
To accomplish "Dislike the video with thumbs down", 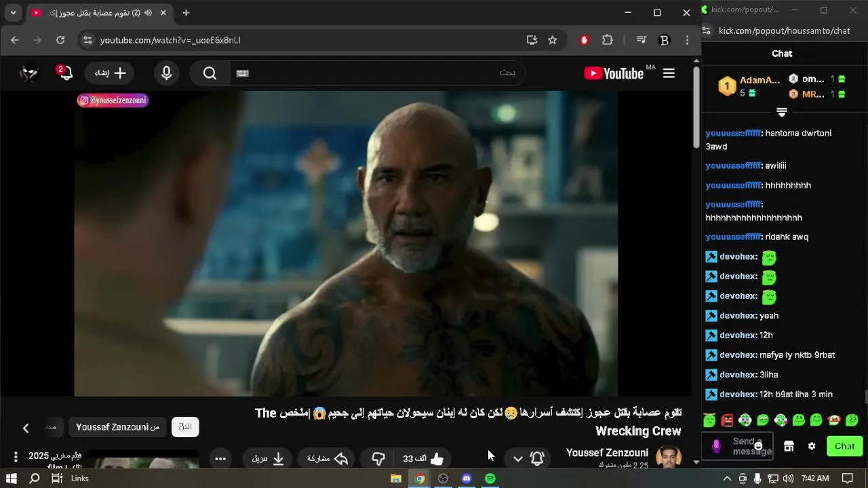I will (x=378, y=459).
